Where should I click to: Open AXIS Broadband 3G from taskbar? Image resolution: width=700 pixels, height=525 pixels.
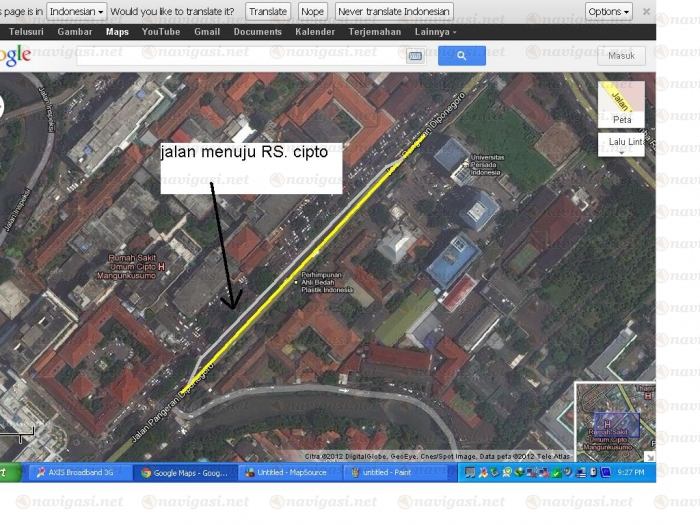pyautogui.click(x=80, y=472)
